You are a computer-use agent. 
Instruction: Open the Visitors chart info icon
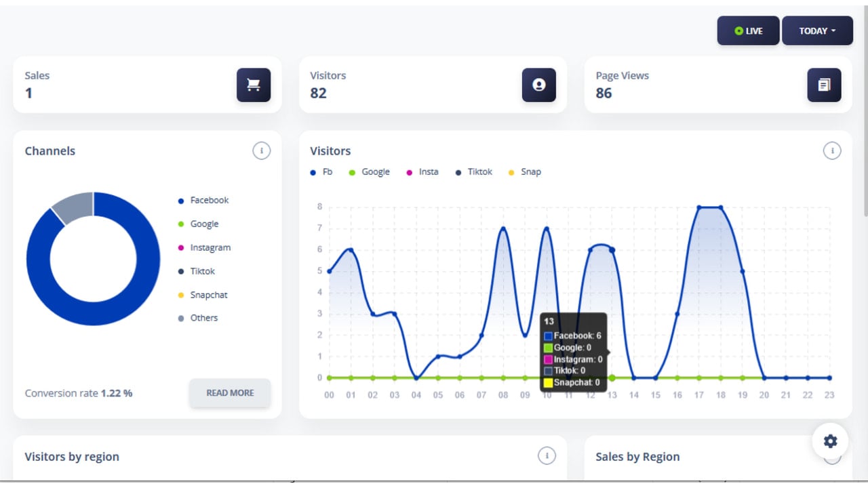pyautogui.click(x=832, y=150)
